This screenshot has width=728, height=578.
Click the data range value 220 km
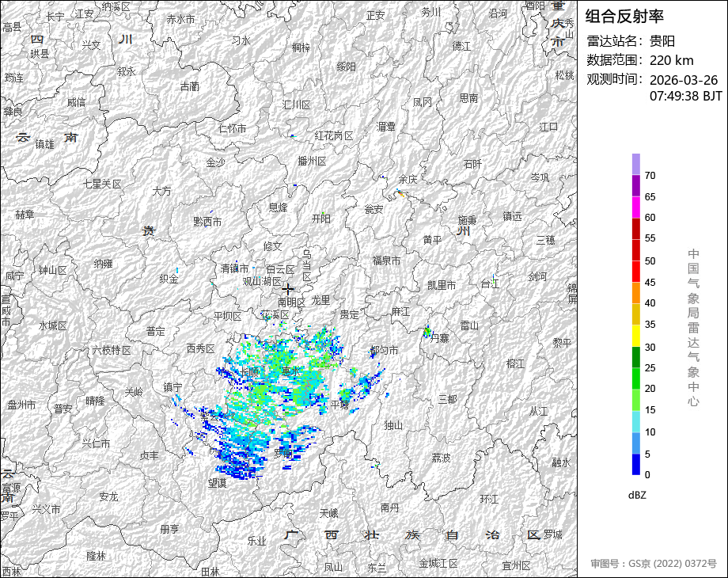[671, 60]
